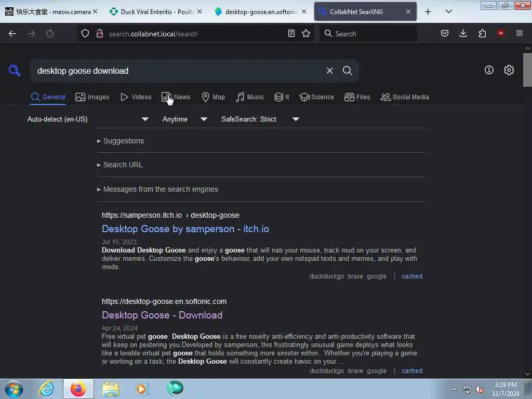Bookmark this page with star icon
Screen dimensions: 532x399
[x=306, y=33]
